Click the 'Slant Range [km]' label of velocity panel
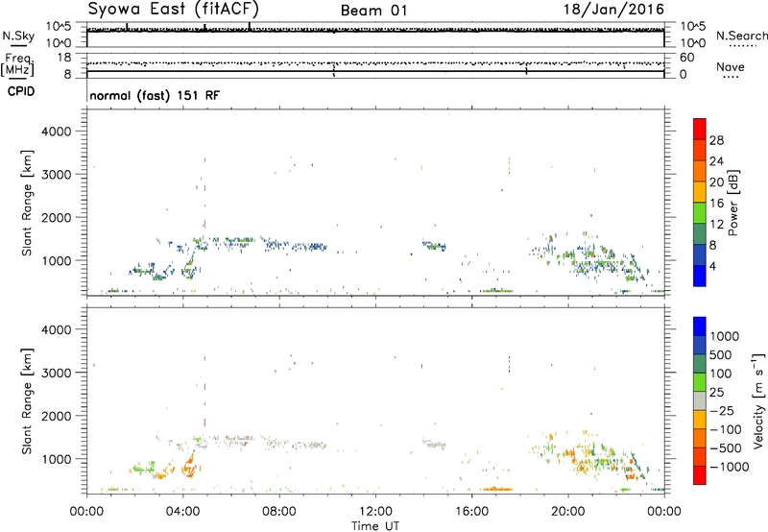This screenshot has width=768, height=532. (x=27, y=401)
